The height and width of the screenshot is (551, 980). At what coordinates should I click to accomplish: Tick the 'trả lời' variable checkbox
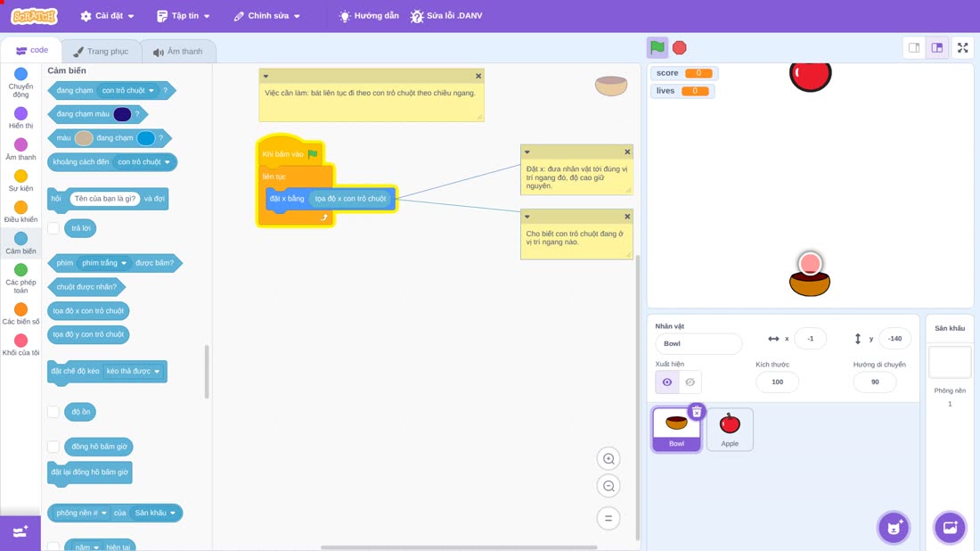tap(53, 228)
